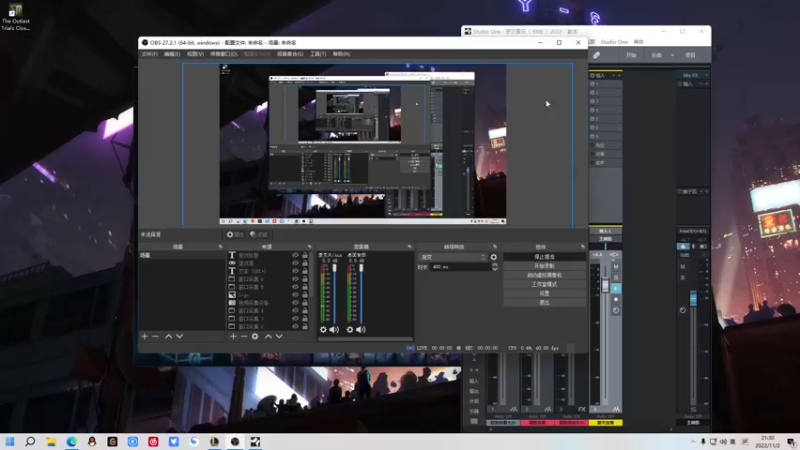This screenshot has width=800, height=450.
Task: Open 帮助(H) menu in OBS
Action: coord(341,54)
